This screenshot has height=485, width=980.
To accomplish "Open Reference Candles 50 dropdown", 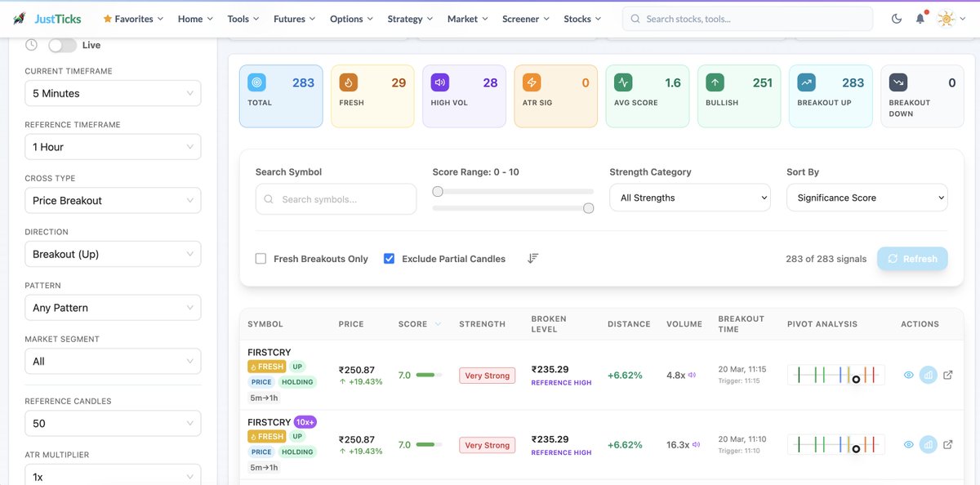I will click(113, 423).
